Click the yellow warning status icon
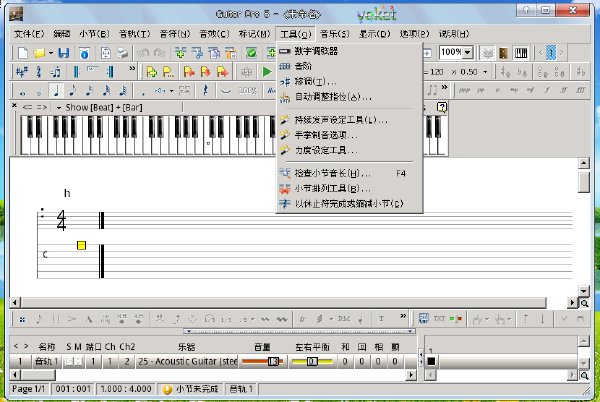The width and height of the screenshot is (600, 402). click(x=167, y=389)
